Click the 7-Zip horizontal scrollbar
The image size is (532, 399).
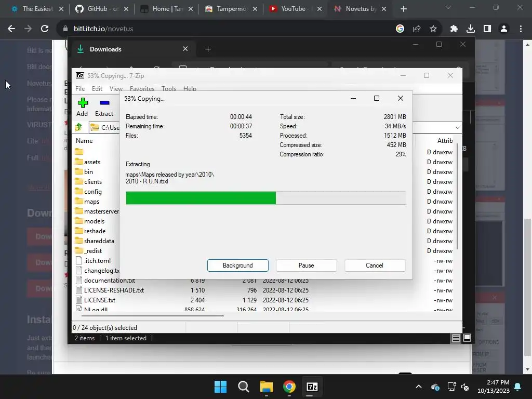[152, 315]
